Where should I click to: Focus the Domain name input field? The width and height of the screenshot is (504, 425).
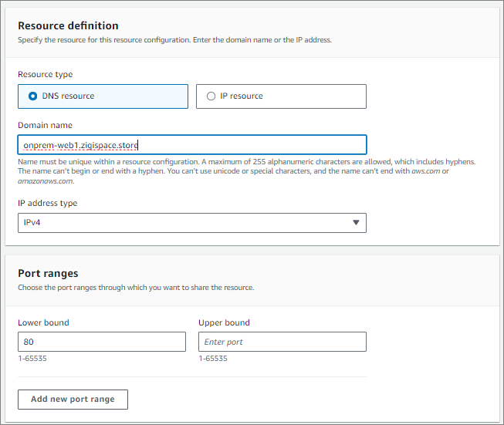click(192, 145)
